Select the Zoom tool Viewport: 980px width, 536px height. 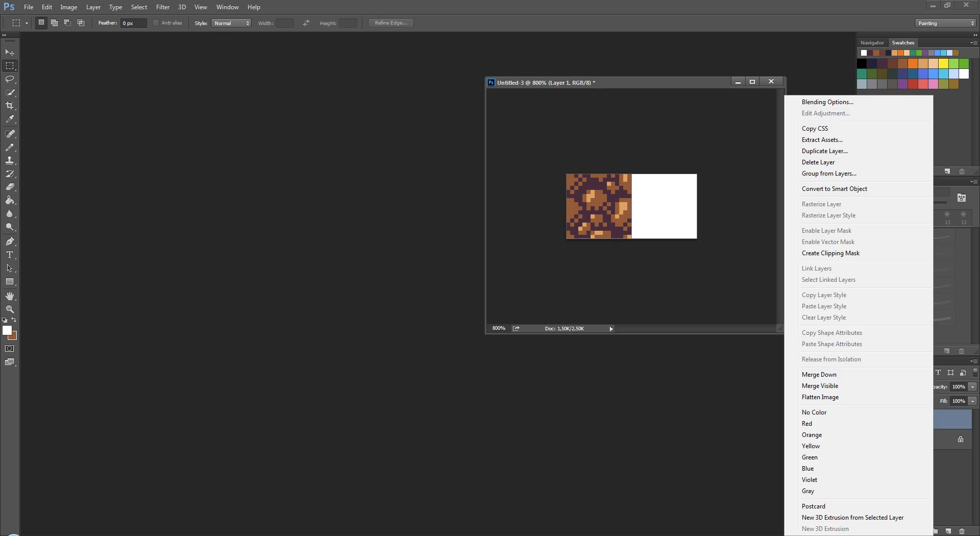[10, 309]
